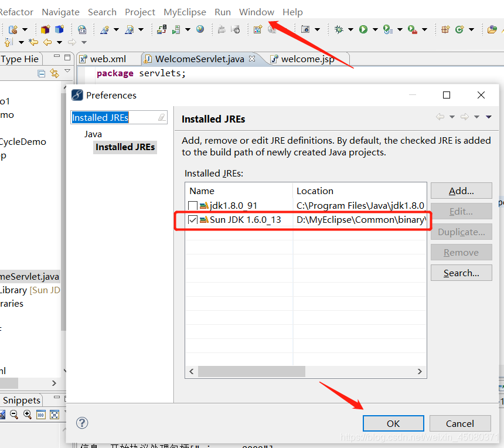This screenshot has width=504, height=448.
Task: Open the Debug dropdown arrow
Action: point(350,29)
